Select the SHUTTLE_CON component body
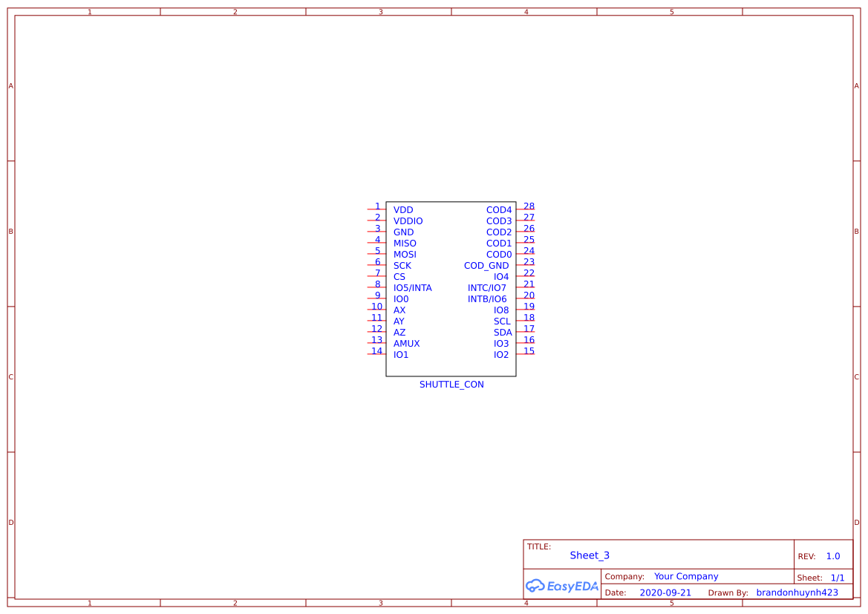The width and height of the screenshot is (868, 614). click(451, 288)
